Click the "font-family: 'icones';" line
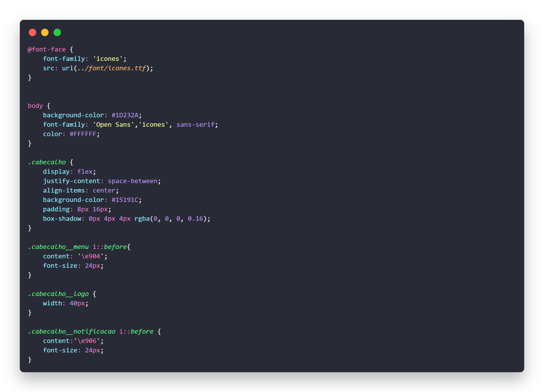This screenshot has height=392, width=544. pyautogui.click(x=85, y=59)
